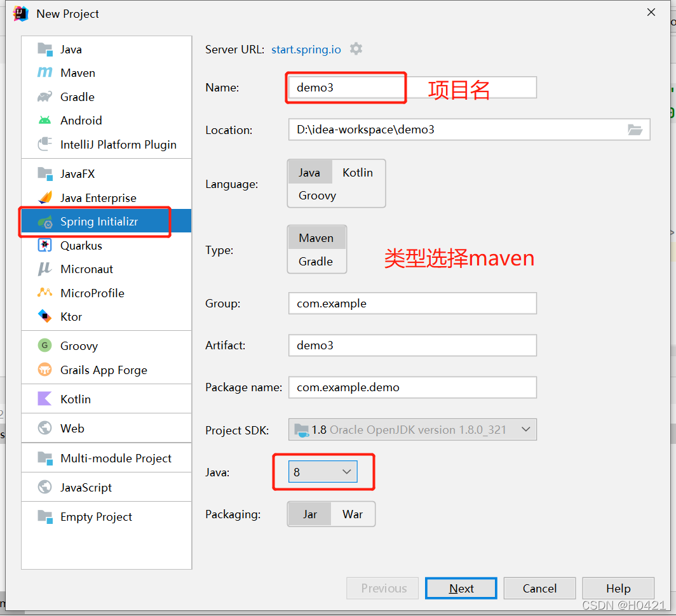Click the Micronaut mu icon

coord(45,269)
